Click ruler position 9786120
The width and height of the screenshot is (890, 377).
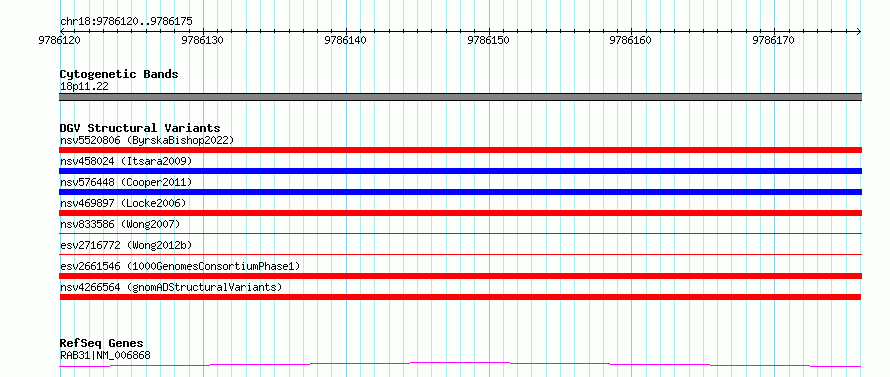coord(60,40)
